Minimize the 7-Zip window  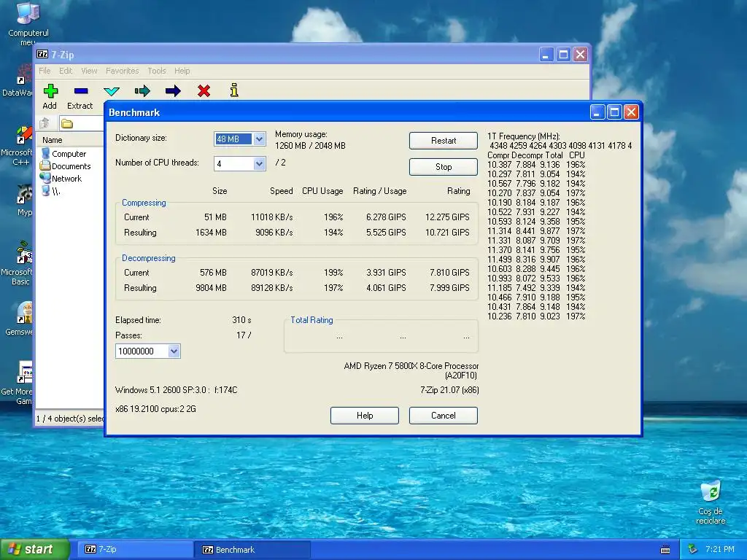[546, 54]
